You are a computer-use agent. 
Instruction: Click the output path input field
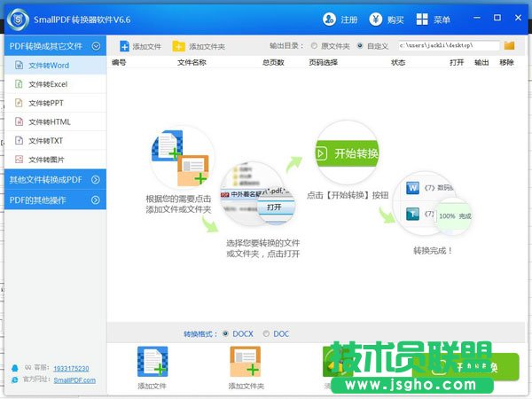[x=449, y=45]
